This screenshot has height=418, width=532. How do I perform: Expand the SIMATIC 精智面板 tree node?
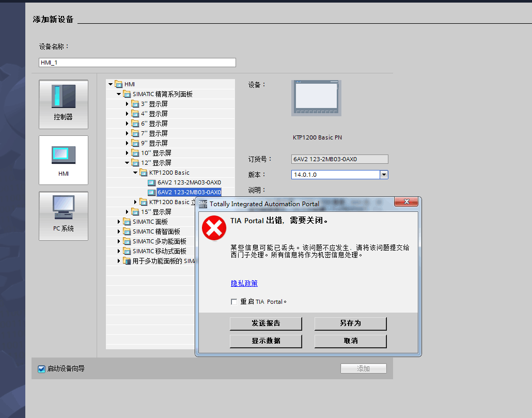(x=119, y=231)
